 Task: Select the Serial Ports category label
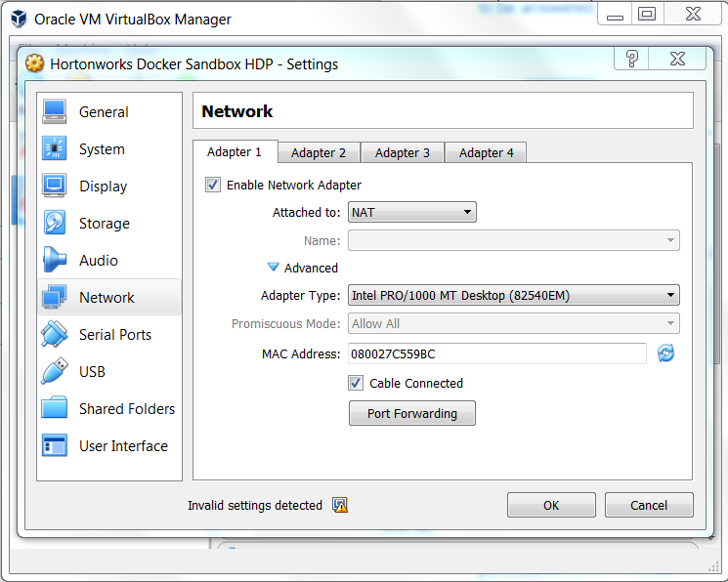click(x=115, y=335)
